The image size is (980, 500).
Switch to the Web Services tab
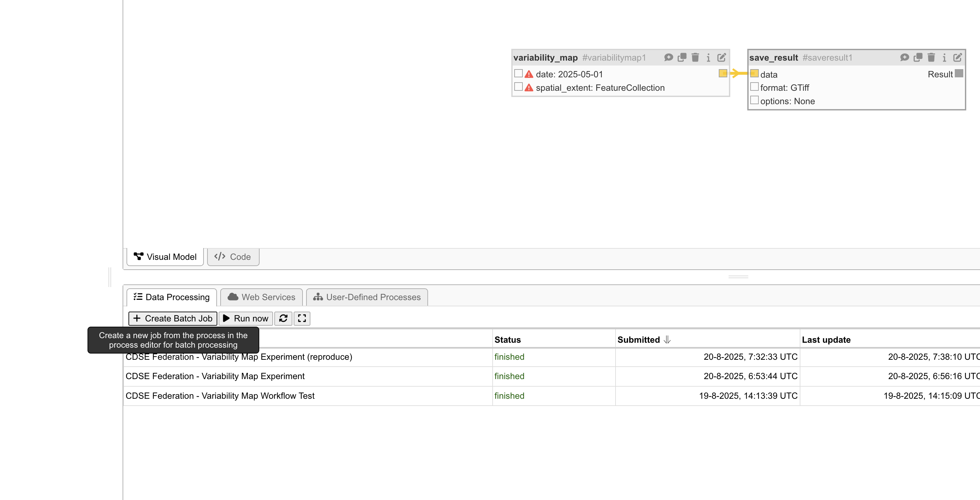tap(261, 297)
